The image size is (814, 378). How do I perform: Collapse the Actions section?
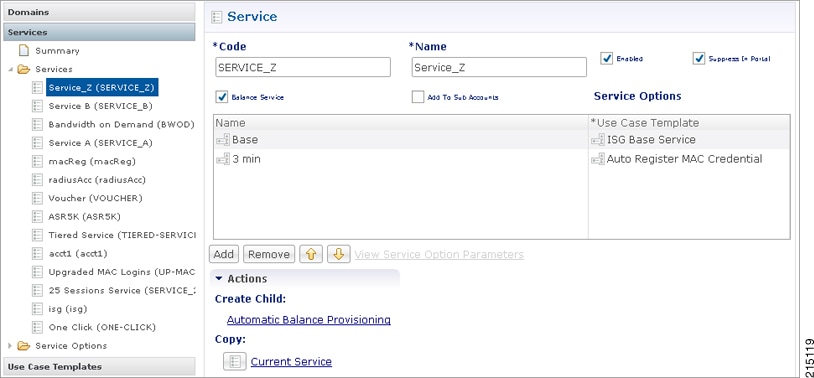219,279
